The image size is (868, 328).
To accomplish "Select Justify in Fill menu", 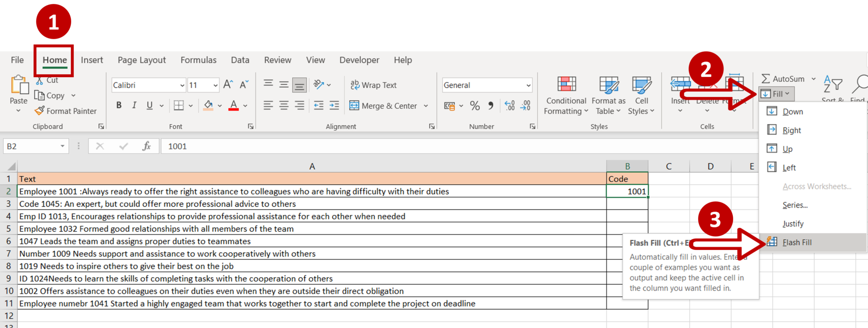I will [x=812, y=224].
